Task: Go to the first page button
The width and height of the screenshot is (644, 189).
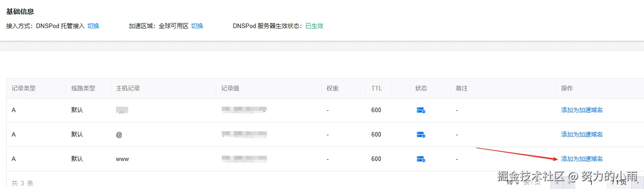Action: point(557,183)
